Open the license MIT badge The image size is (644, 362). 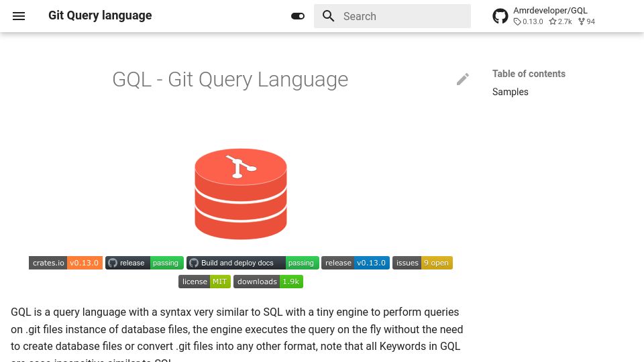pyautogui.click(x=205, y=282)
